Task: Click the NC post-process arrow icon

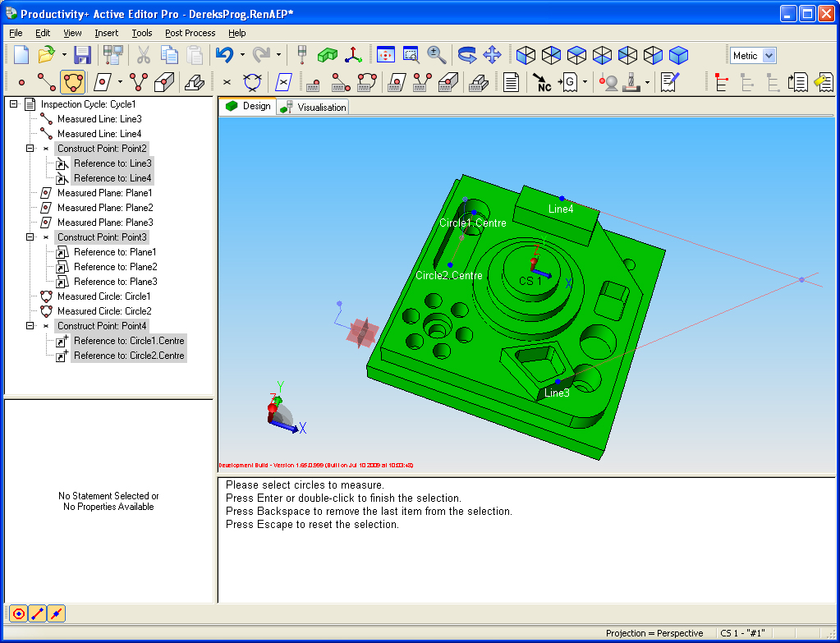Action: pyautogui.click(x=542, y=82)
